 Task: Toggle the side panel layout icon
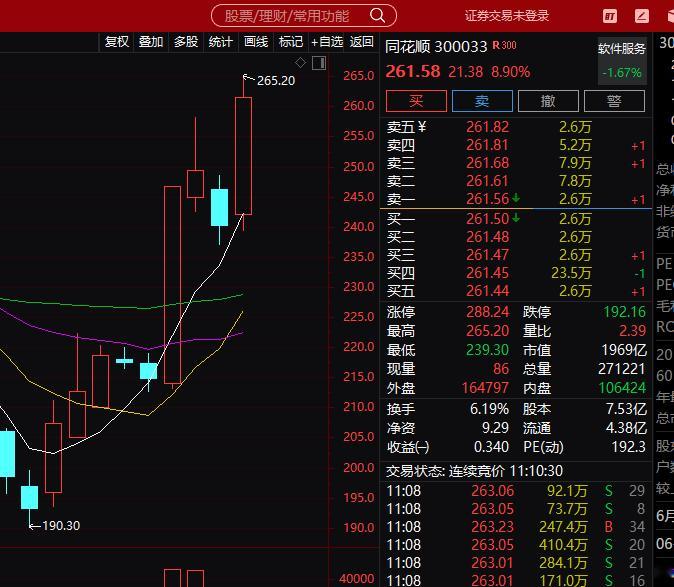(319, 63)
